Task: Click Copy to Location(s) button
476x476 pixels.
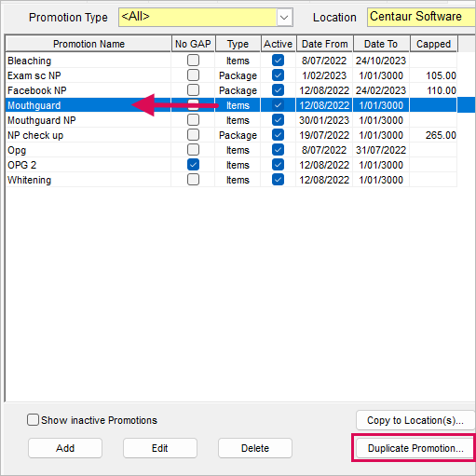Action: coord(415,420)
